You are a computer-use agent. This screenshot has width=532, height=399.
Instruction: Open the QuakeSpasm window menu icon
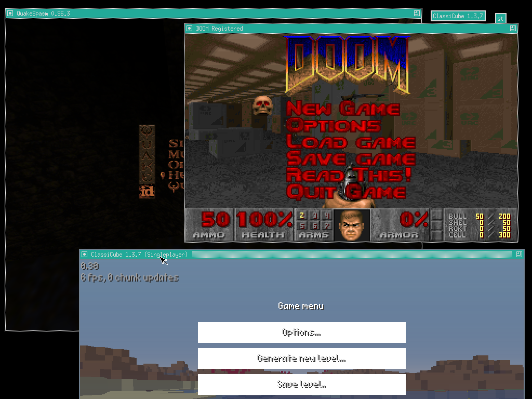(x=10, y=13)
